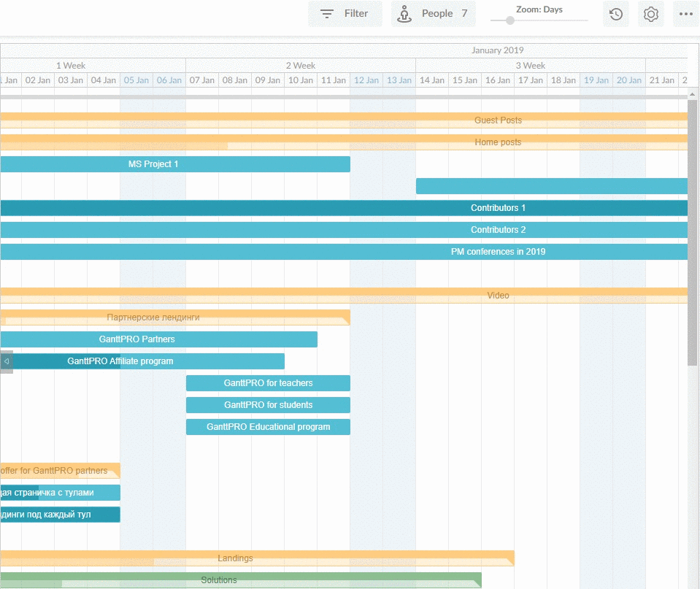This screenshot has height=589, width=700.
Task: Select the Video group bar
Action: pyautogui.click(x=344, y=296)
